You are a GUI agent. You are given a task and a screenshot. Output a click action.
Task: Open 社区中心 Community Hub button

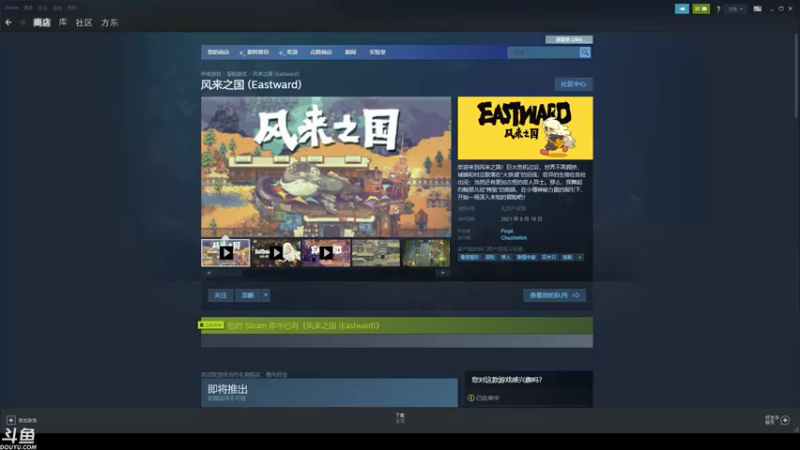point(573,84)
